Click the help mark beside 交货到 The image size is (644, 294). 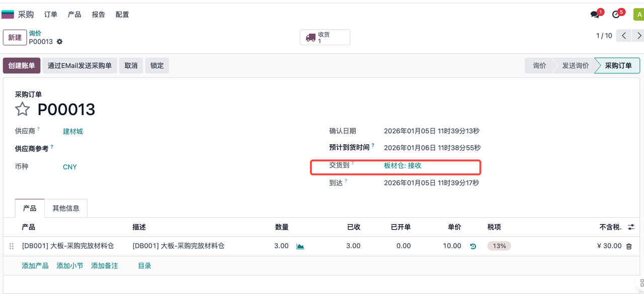pos(353,163)
